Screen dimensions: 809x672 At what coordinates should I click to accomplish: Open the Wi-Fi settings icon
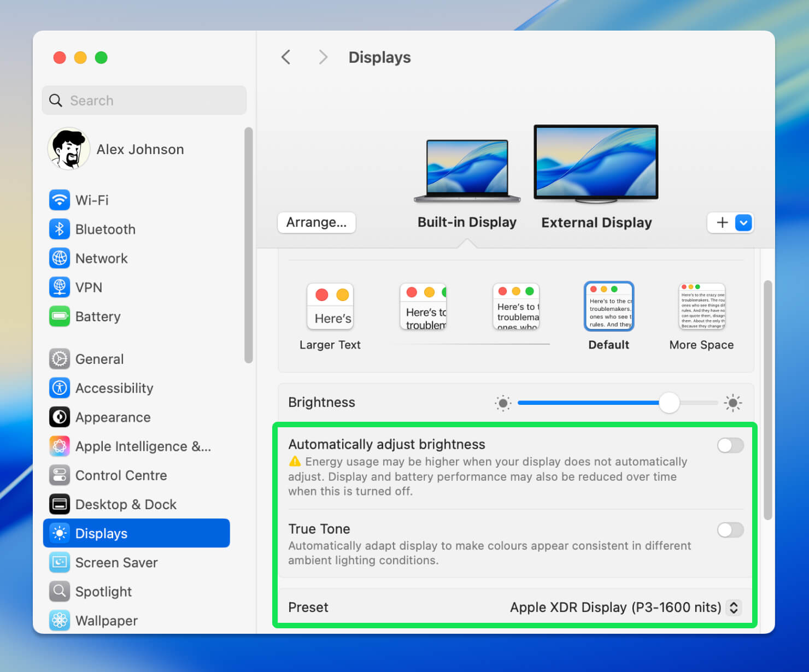60,200
